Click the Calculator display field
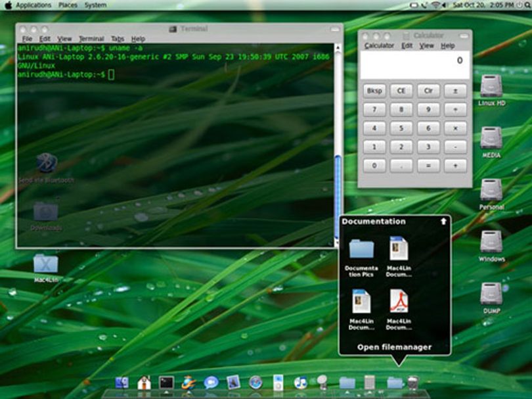Viewport: 532px width, 399px height. (415, 65)
